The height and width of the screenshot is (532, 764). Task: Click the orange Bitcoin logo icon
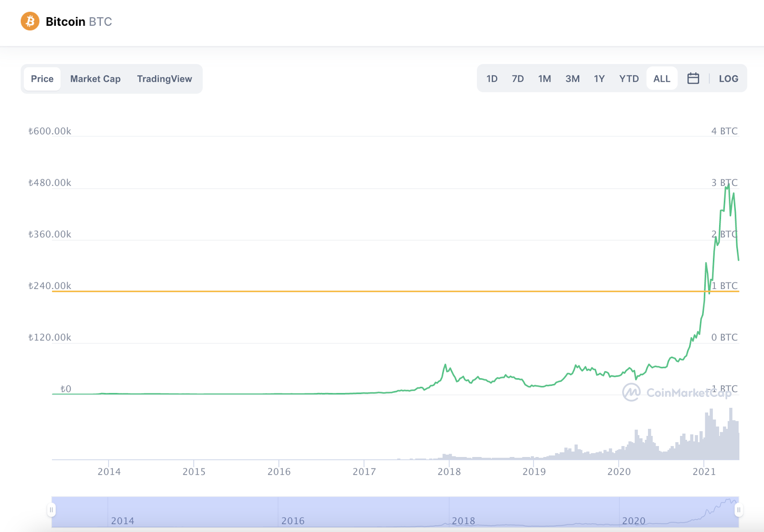click(x=30, y=21)
